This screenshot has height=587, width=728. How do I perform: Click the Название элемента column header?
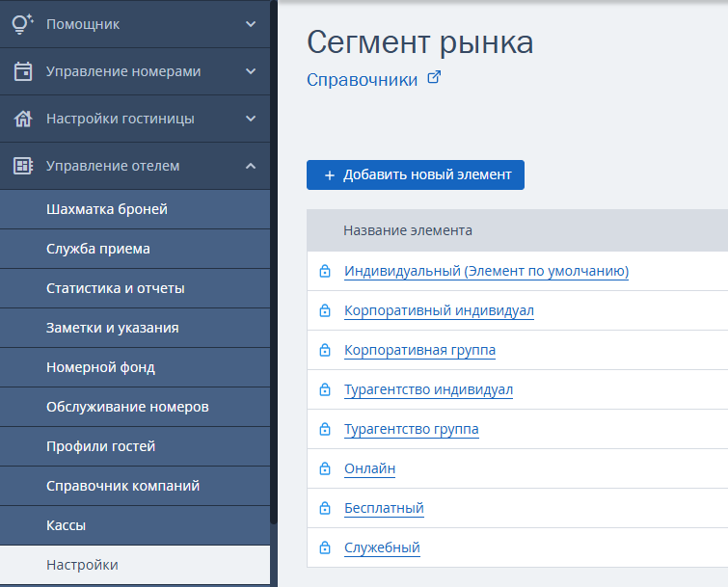point(408,230)
